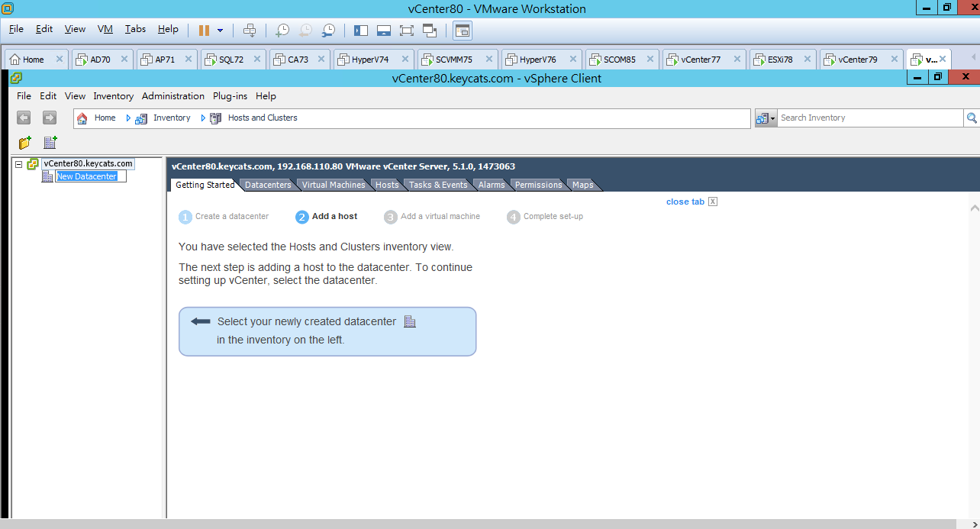
Task: Revert the VM to its previous snapshot
Action: [305, 31]
